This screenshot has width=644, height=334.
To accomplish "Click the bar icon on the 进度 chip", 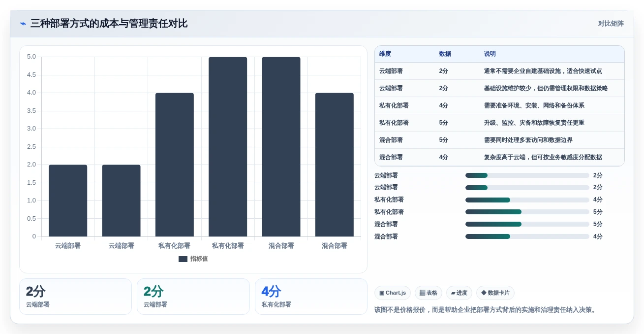I will (x=453, y=293).
